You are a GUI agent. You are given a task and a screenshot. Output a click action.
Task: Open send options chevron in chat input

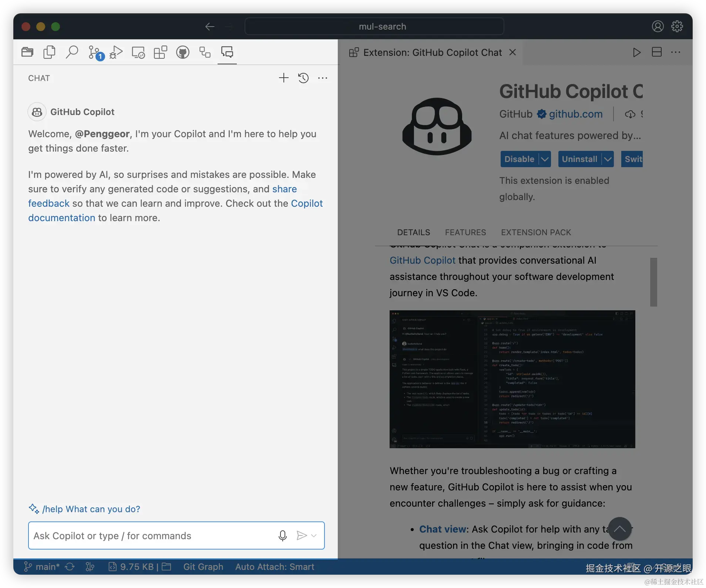tap(314, 535)
